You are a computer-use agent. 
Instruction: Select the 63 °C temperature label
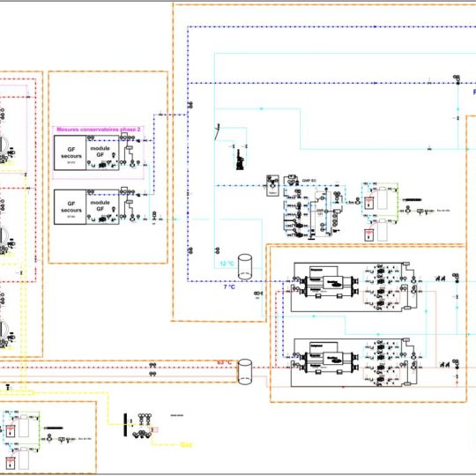click(x=225, y=362)
